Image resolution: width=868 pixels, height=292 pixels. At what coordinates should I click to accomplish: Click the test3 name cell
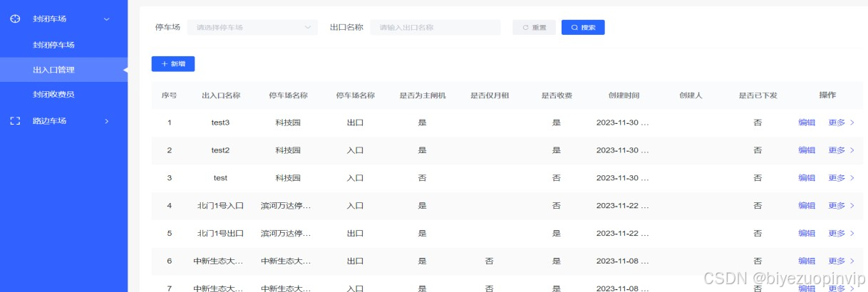pos(221,122)
